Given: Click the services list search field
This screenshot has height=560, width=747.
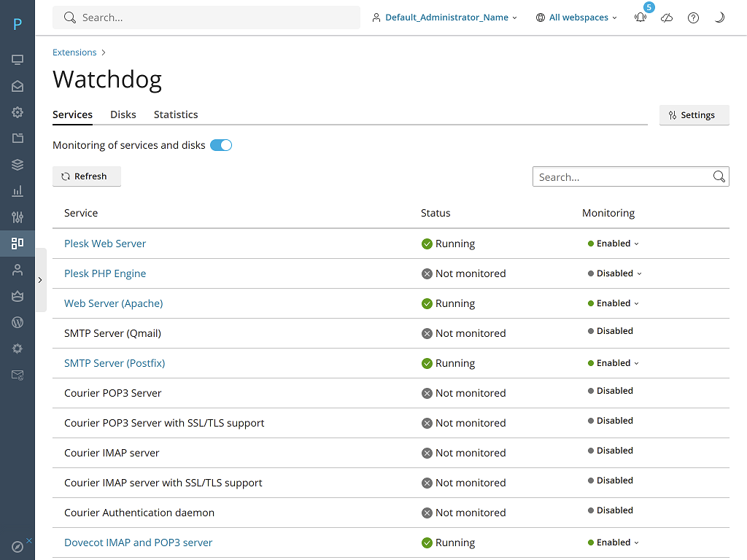Looking at the screenshot, I should 622,177.
